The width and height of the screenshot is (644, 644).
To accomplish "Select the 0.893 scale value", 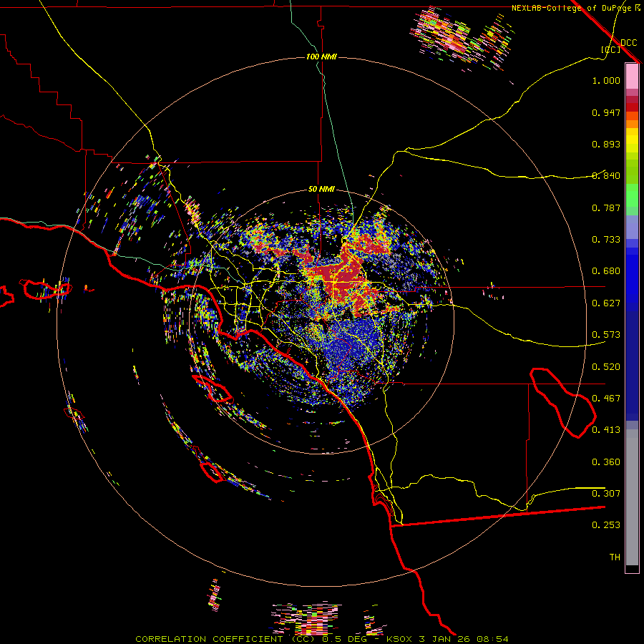I will click(x=606, y=144).
